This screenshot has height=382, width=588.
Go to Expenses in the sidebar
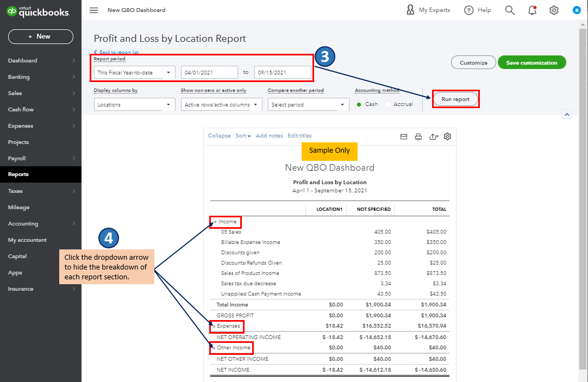tap(21, 126)
